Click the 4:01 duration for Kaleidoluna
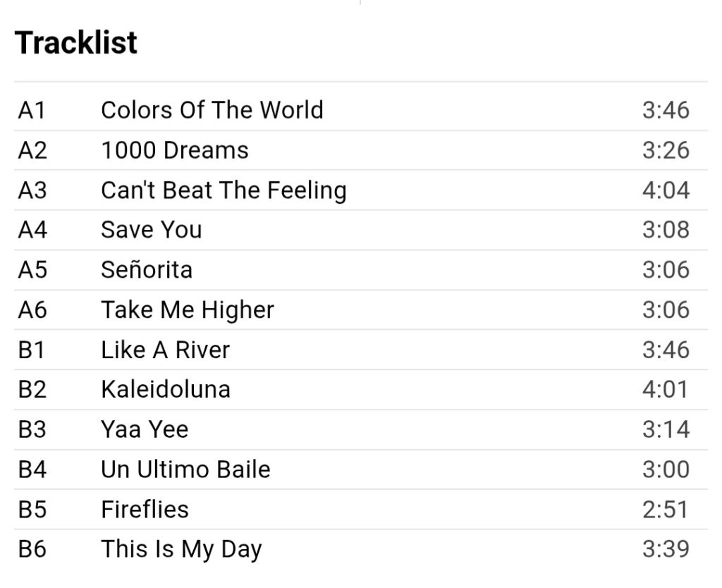This screenshot has height=588, width=722. [x=666, y=390]
